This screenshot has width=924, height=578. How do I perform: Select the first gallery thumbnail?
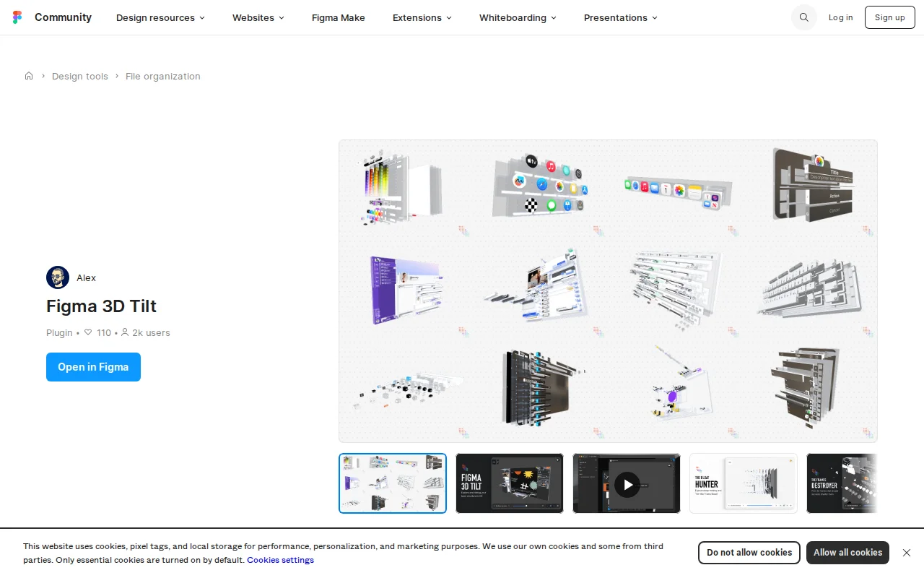point(393,483)
